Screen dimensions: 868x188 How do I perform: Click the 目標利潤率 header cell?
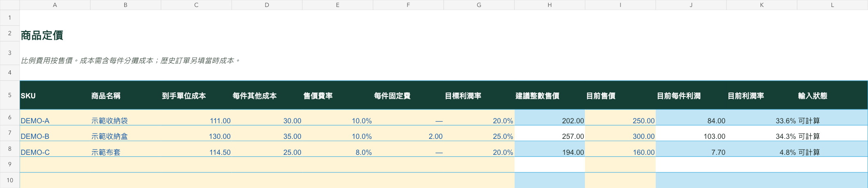[x=479, y=95]
